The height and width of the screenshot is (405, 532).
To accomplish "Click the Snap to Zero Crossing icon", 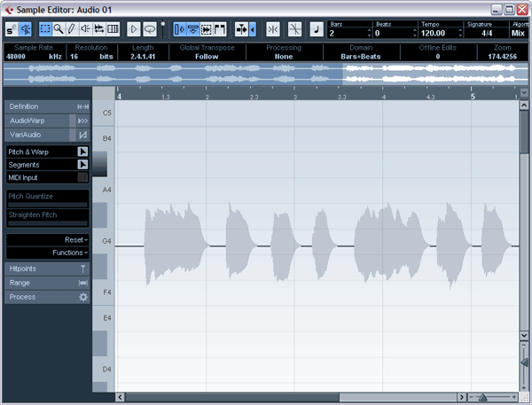I will click(x=295, y=30).
